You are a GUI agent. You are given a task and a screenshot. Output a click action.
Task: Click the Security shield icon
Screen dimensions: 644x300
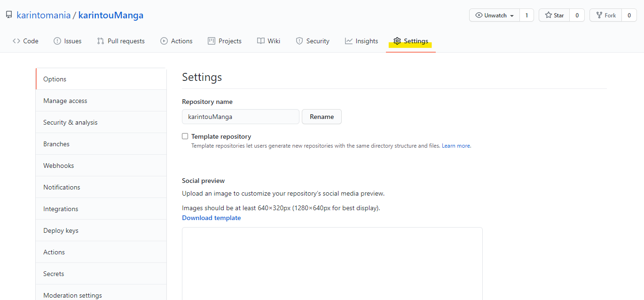pyautogui.click(x=299, y=41)
